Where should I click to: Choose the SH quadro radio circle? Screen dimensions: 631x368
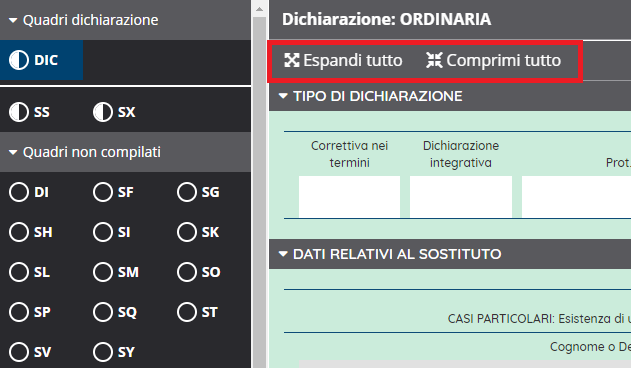(19, 232)
